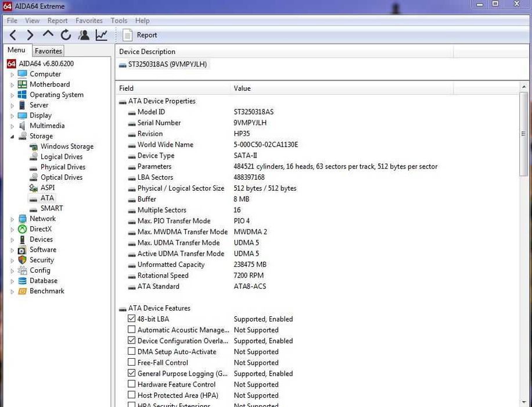532x407 pixels.
Task: Sort by the Field column header
Action: coord(173,88)
